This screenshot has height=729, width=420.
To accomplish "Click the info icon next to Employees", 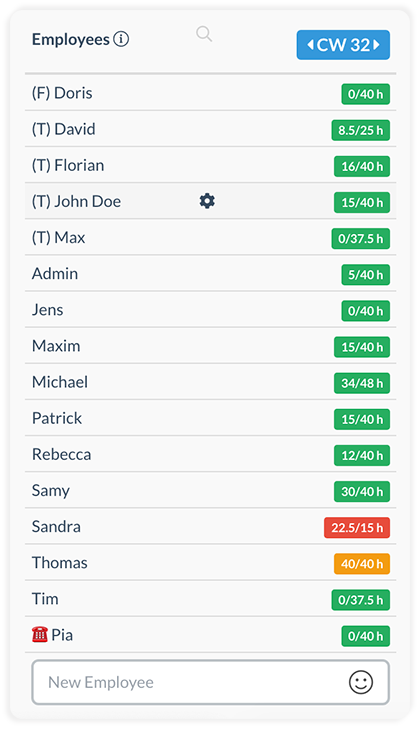I will [121, 39].
